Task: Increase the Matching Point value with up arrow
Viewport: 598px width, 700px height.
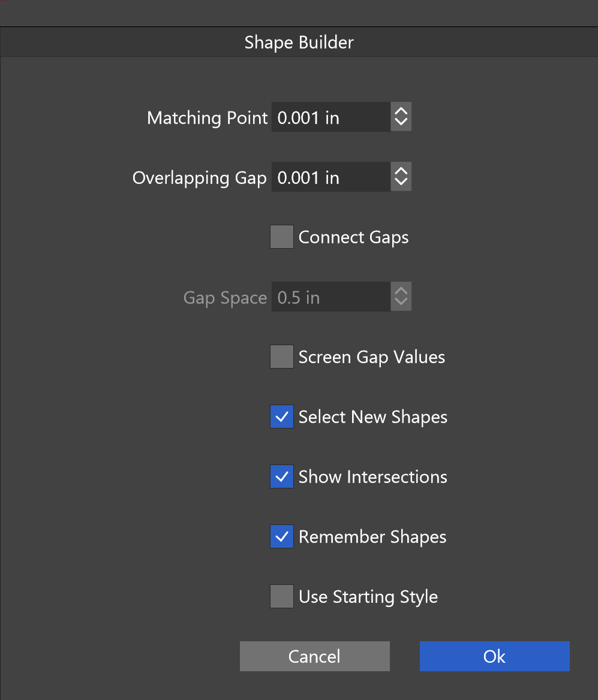Action: (401, 111)
